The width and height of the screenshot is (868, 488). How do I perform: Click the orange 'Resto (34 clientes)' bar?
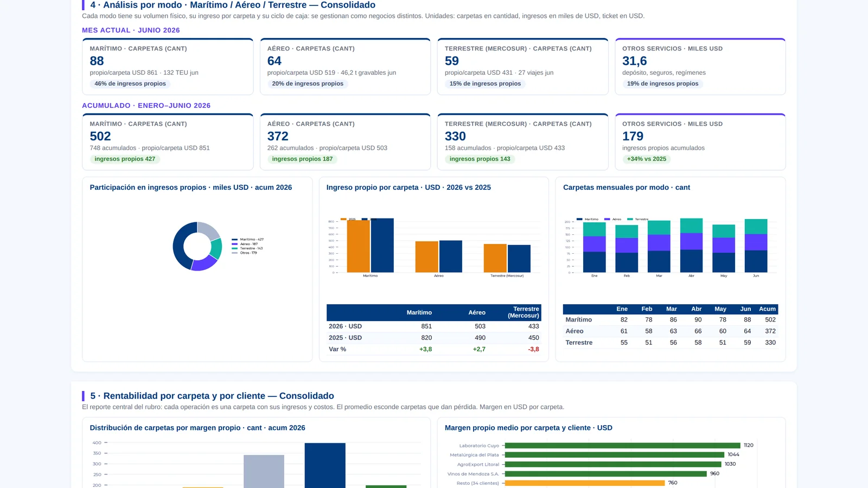coord(585,483)
